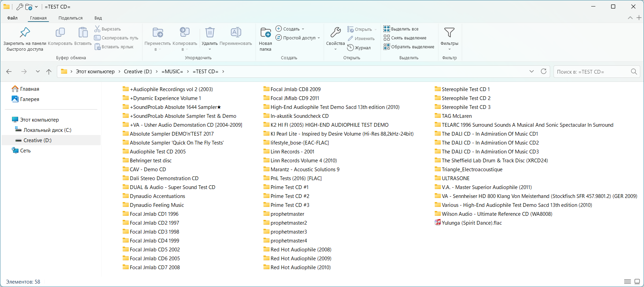Screen dimensions: 644x287
Task: Click the search magnifier icon
Action: pyautogui.click(x=634, y=72)
